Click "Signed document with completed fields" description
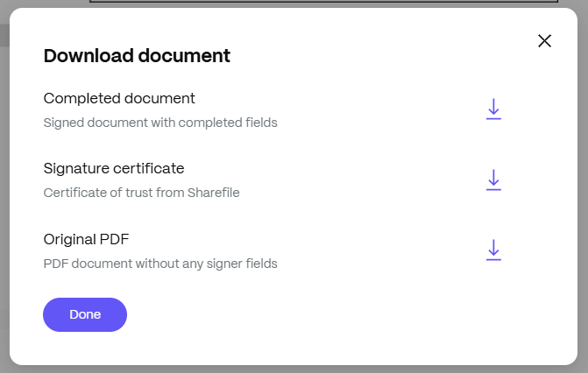 tap(160, 123)
